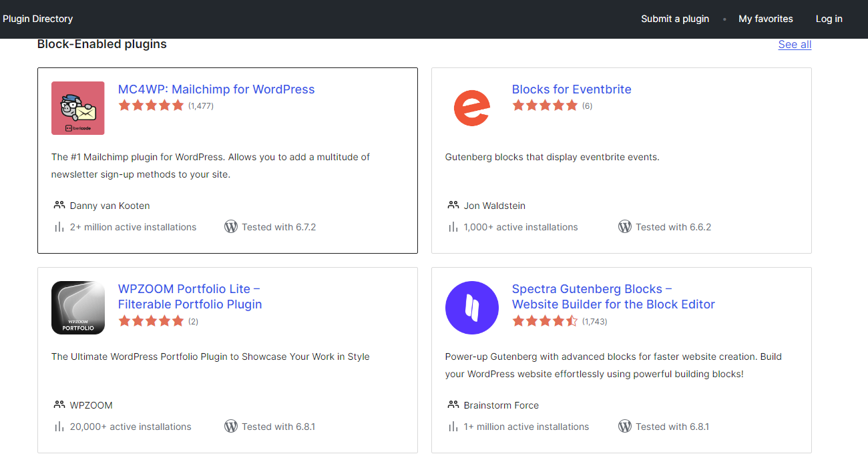This screenshot has width=868, height=464.
Task: Click 'Tested with 6.7.2' text
Action: pyautogui.click(x=279, y=227)
